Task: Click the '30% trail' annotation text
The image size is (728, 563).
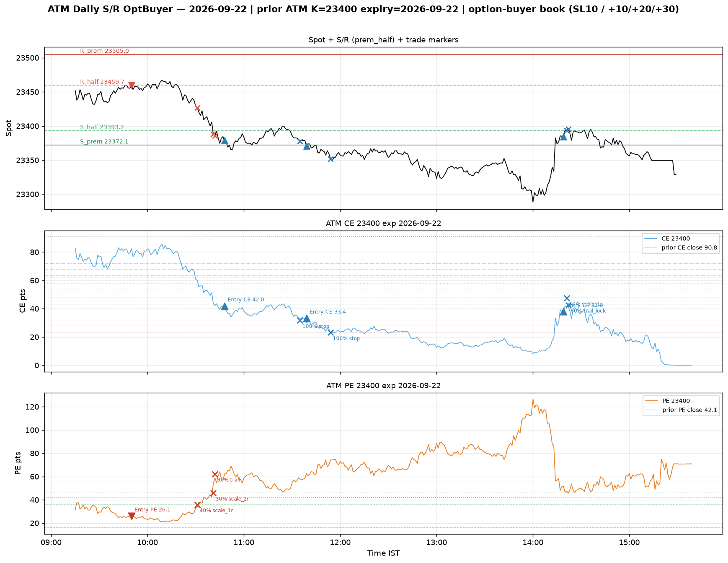Action: pyautogui.click(x=229, y=480)
